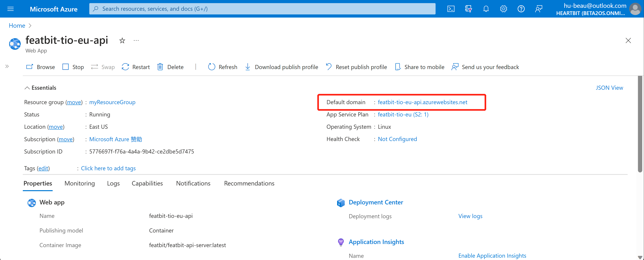Click the scrollbar down arrow
Viewport: 644px width, 260px height.
tap(640, 257)
